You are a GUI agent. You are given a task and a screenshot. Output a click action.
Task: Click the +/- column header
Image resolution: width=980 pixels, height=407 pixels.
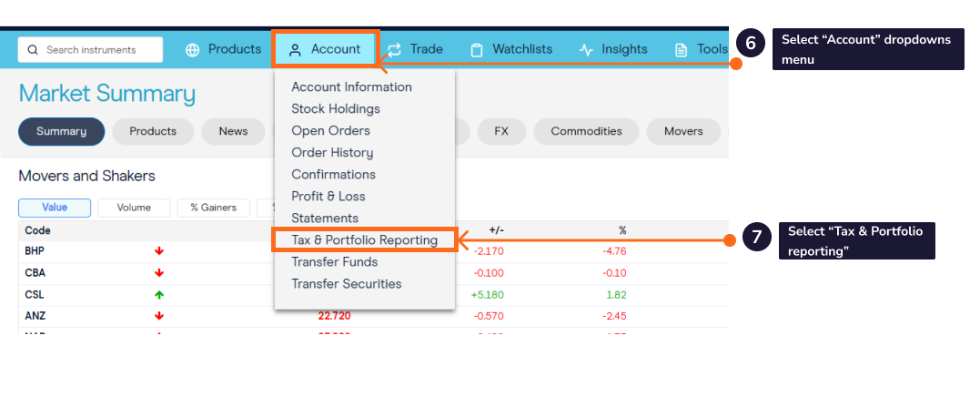(496, 230)
